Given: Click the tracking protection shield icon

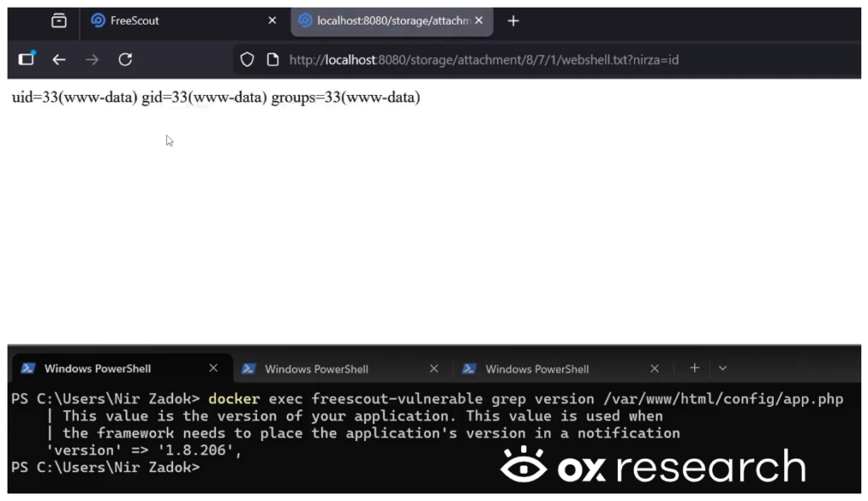Looking at the screenshot, I should 247,59.
